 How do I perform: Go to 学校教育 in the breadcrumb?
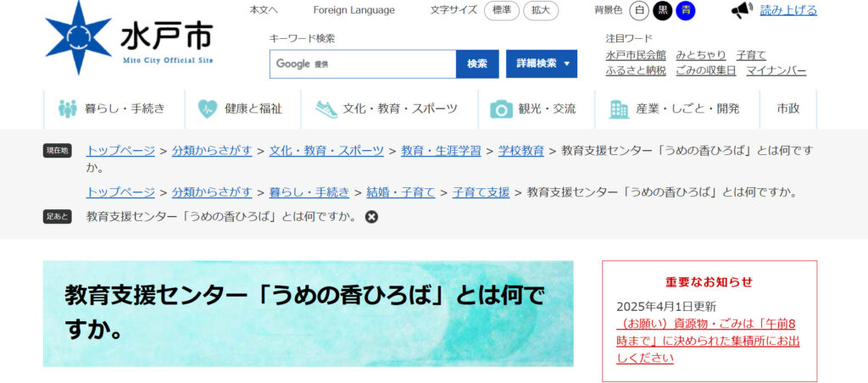point(520,150)
